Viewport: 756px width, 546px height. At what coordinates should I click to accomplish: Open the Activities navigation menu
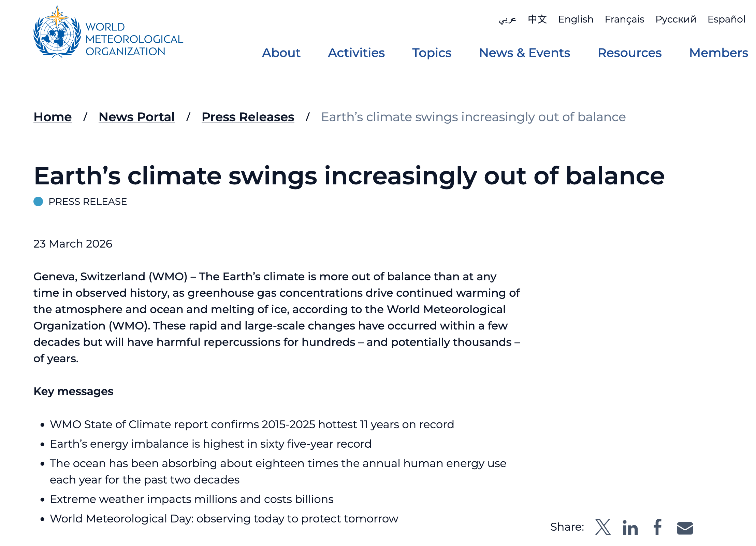356,53
